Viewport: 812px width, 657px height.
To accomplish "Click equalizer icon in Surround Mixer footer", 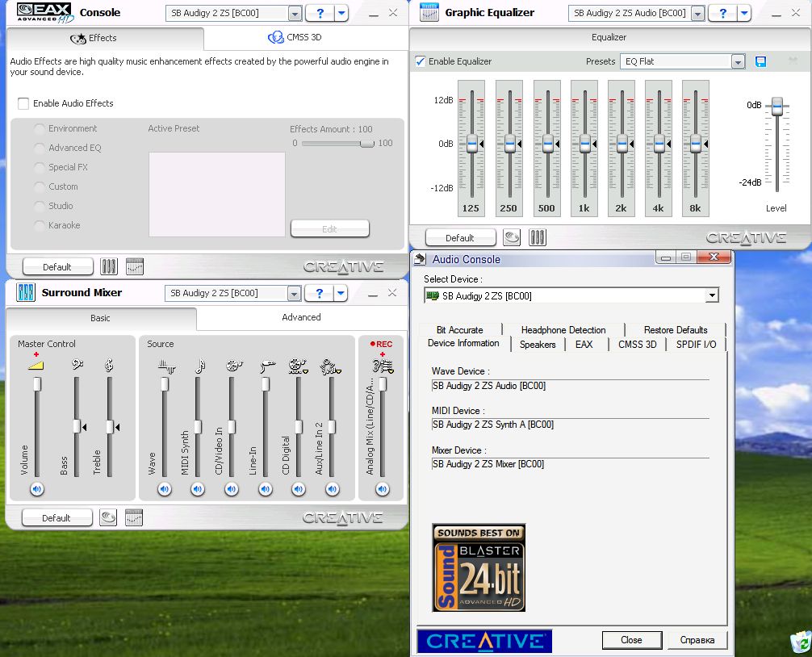I will tap(134, 517).
